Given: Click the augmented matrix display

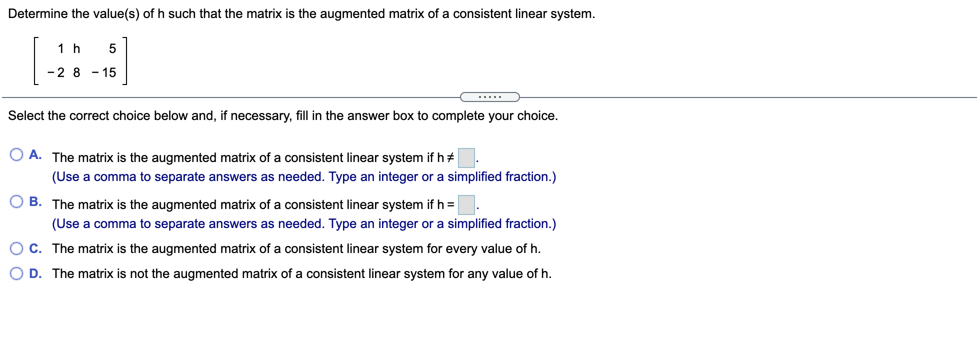Looking at the screenshot, I should 80,60.
